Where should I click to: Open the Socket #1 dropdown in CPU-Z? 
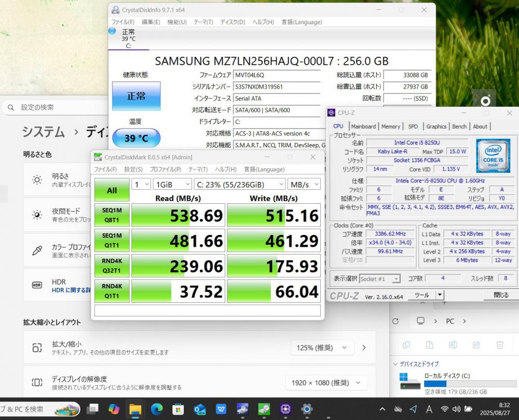[x=380, y=279]
